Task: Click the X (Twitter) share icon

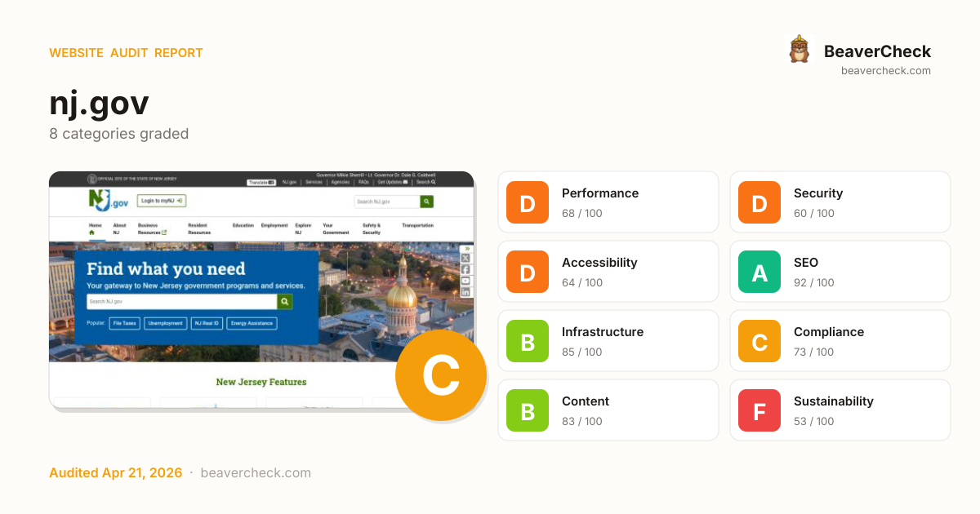Action: (x=465, y=259)
